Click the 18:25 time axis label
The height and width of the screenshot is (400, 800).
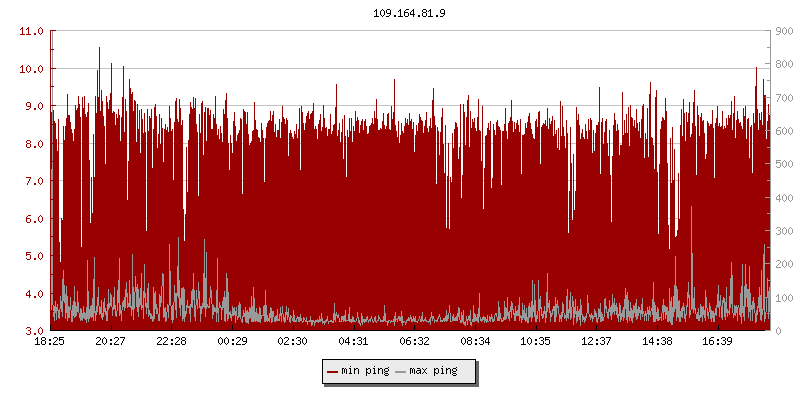[x=50, y=341]
